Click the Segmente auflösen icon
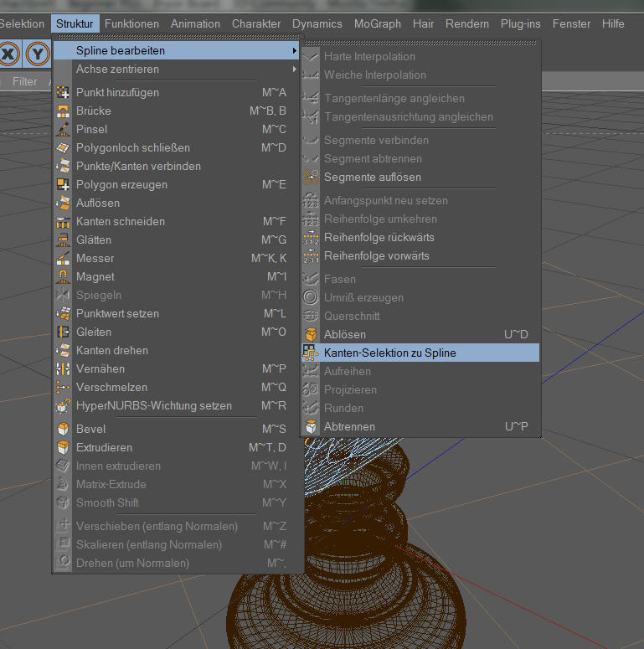Viewport: 644px width, 649px height. tap(311, 178)
